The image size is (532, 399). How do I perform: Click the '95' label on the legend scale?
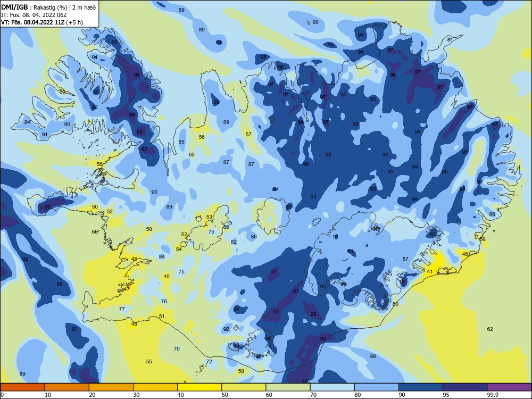446,395
